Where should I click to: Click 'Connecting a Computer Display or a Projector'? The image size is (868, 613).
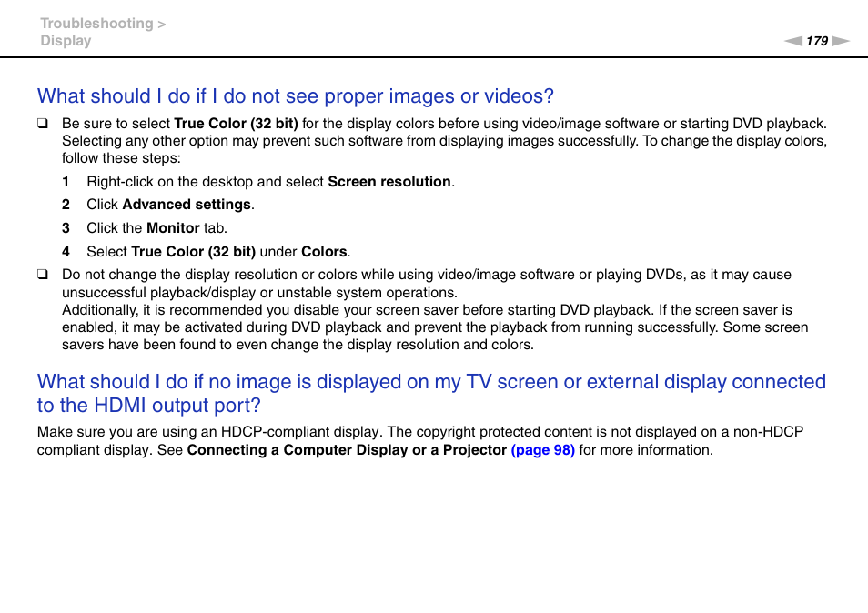click(347, 450)
